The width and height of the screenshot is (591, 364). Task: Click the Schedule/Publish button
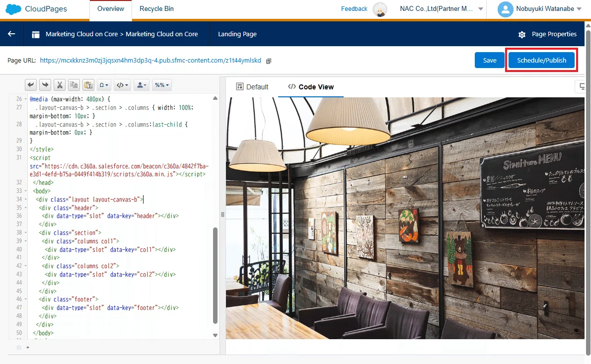coord(541,60)
